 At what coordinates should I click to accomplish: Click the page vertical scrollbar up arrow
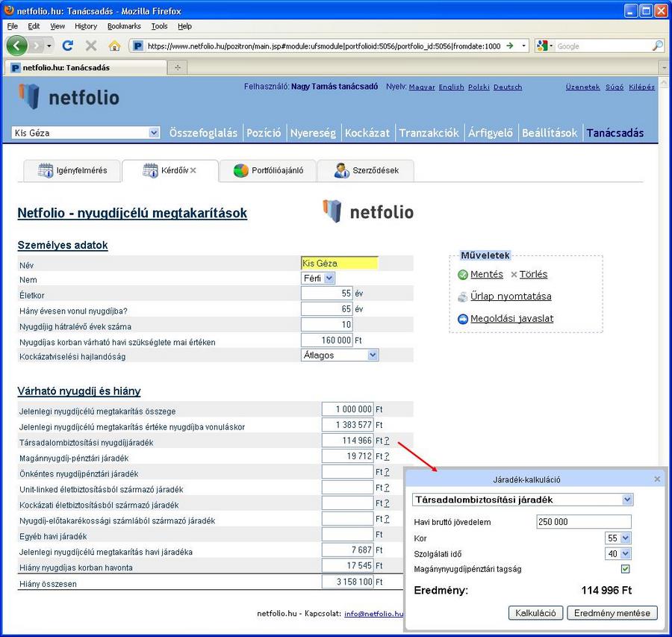click(665, 82)
